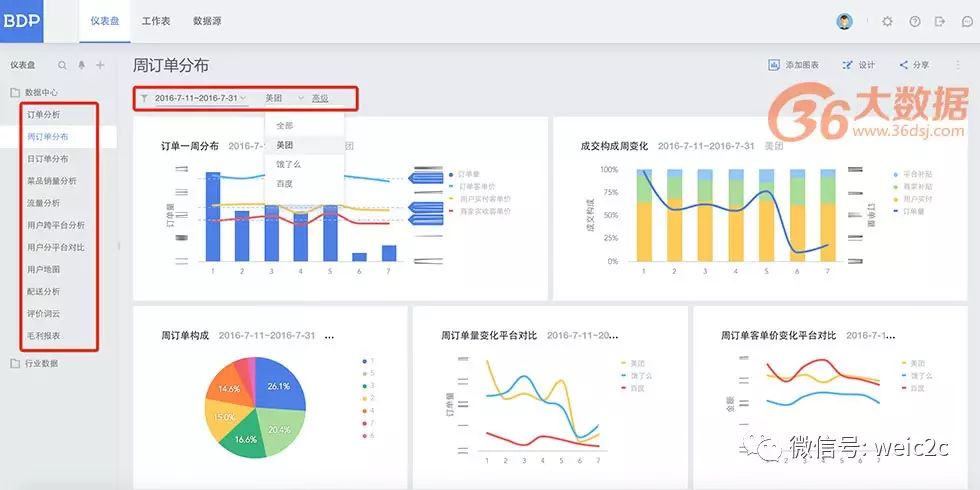Toggle 订单量 legend in 成交构成周变化

(x=909, y=211)
